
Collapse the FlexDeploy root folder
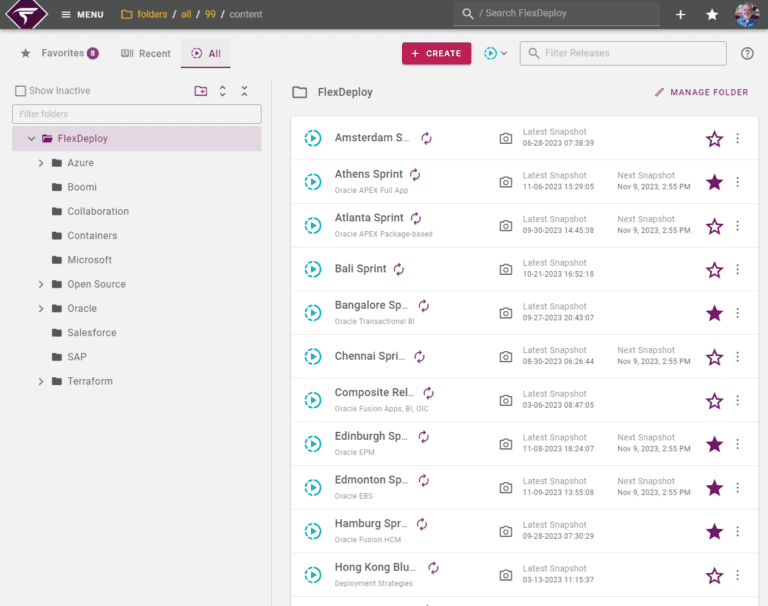pyautogui.click(x=31, y=139)
